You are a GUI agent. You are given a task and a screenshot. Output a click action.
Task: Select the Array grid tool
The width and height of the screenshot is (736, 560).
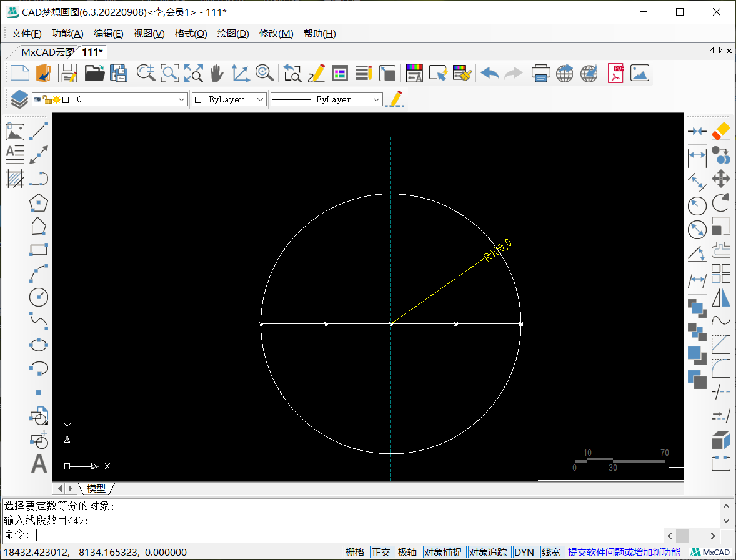point(721,273)
